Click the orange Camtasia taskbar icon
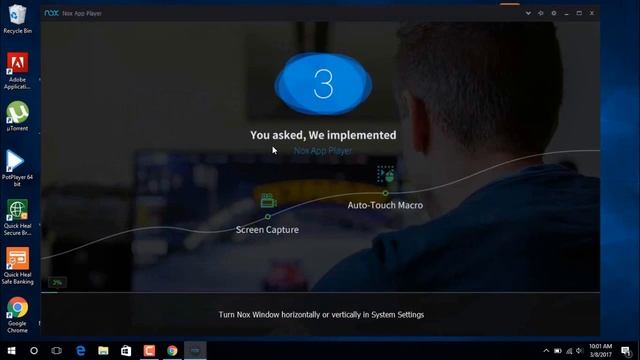 [149, 351]
